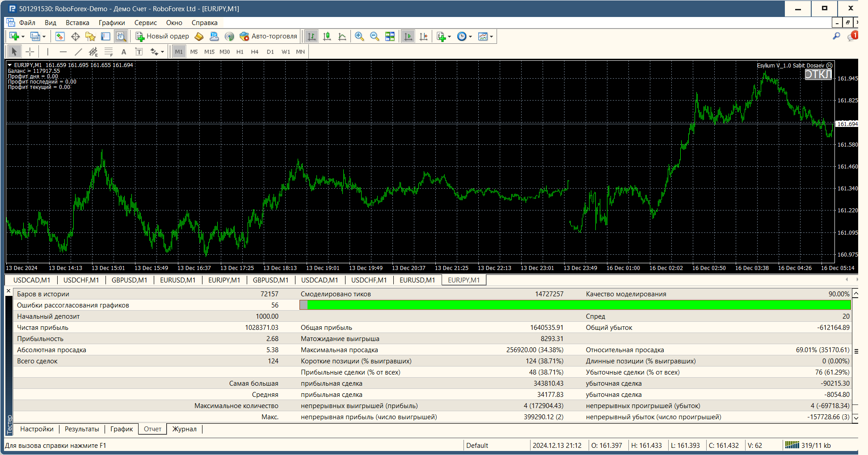Open the Profiles toolbar icon

click(x=35, y=37)
